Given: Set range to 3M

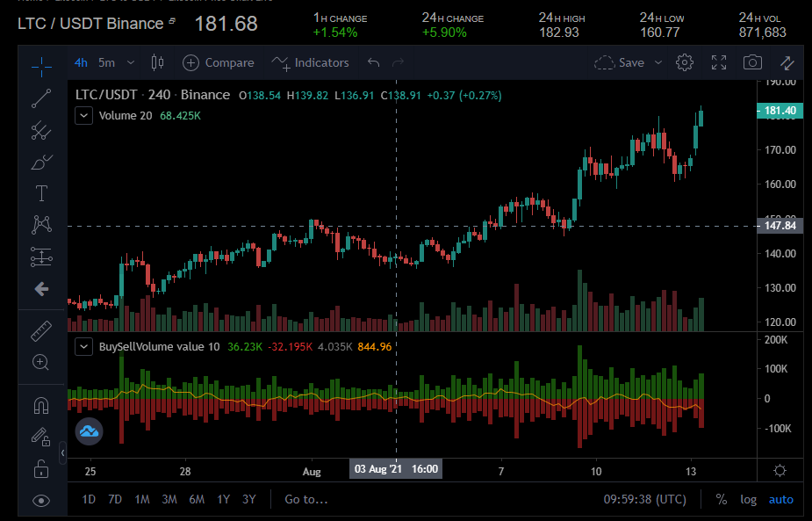Looking at the screenshot, I should pyautogui.click(x=169, y=499).
